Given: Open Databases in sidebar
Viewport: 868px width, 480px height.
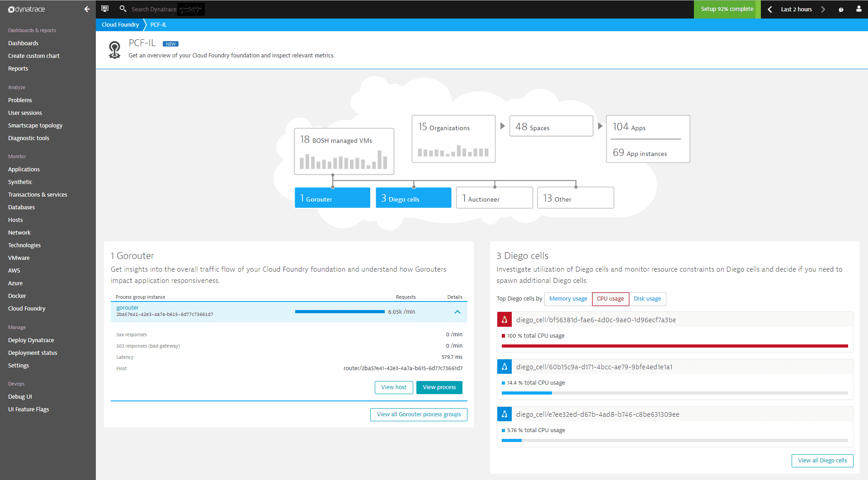Looking at the screenshot, I should point(21,207).
